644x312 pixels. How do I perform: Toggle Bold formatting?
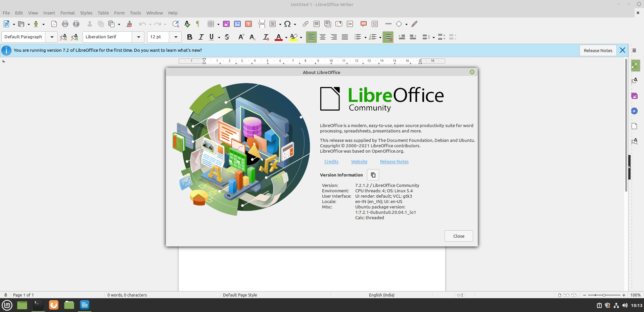coord(190,37)
